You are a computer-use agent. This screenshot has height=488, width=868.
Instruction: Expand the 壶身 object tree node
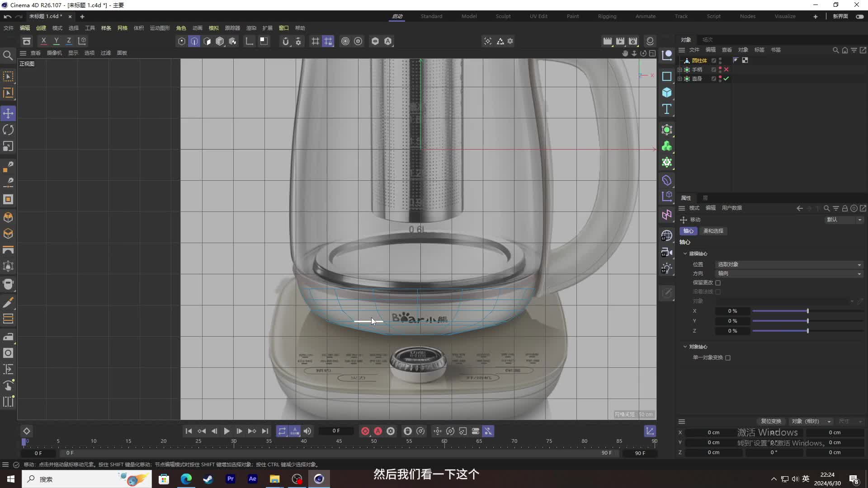tap(679, 79)
